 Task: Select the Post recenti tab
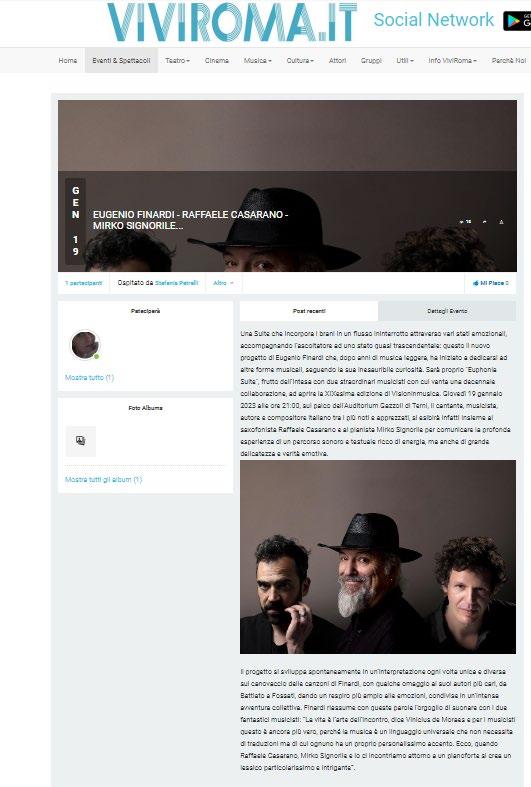click(309, 311)
